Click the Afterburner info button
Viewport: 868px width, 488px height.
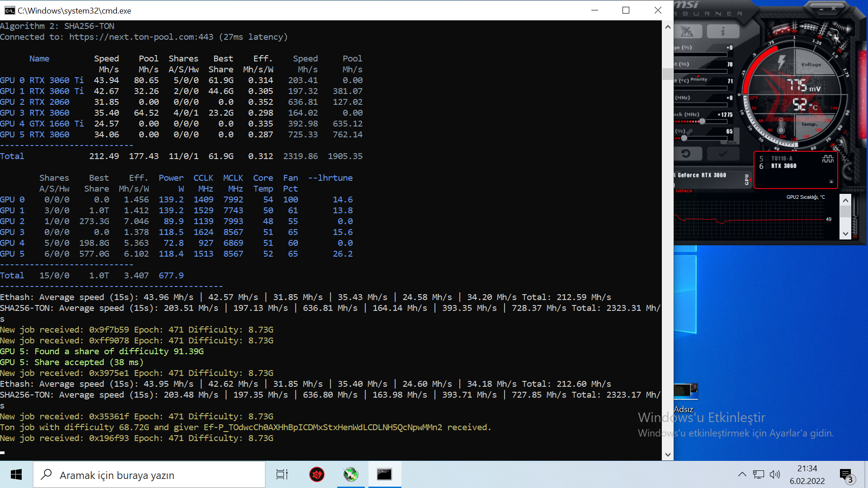coord(722,31)
